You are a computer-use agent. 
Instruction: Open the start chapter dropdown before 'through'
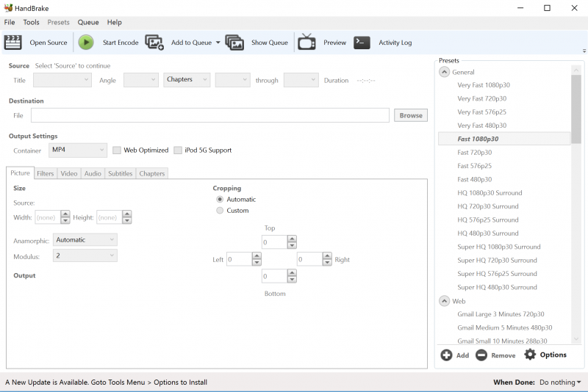(x=232, y=80)
